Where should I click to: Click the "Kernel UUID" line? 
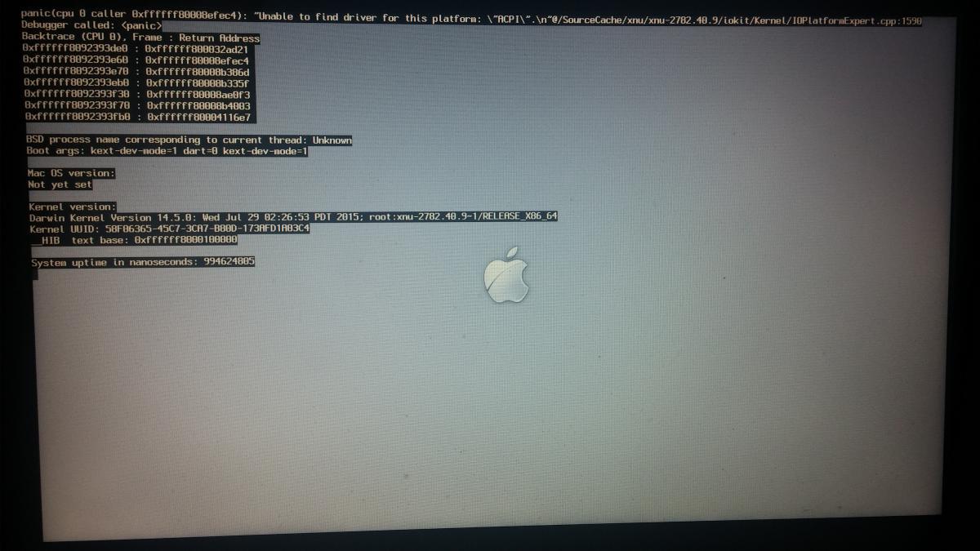169,229
